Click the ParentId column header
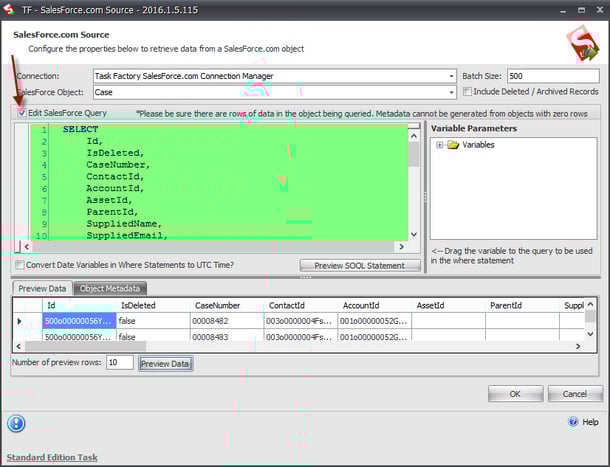This screenshot has width=610, height=467. [x=522, y=305]
